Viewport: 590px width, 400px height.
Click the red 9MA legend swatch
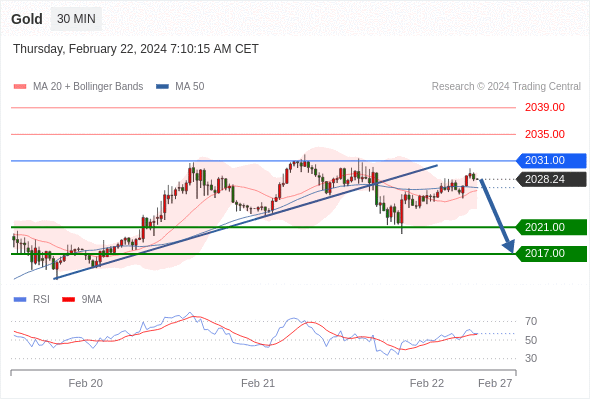[68, 300]
